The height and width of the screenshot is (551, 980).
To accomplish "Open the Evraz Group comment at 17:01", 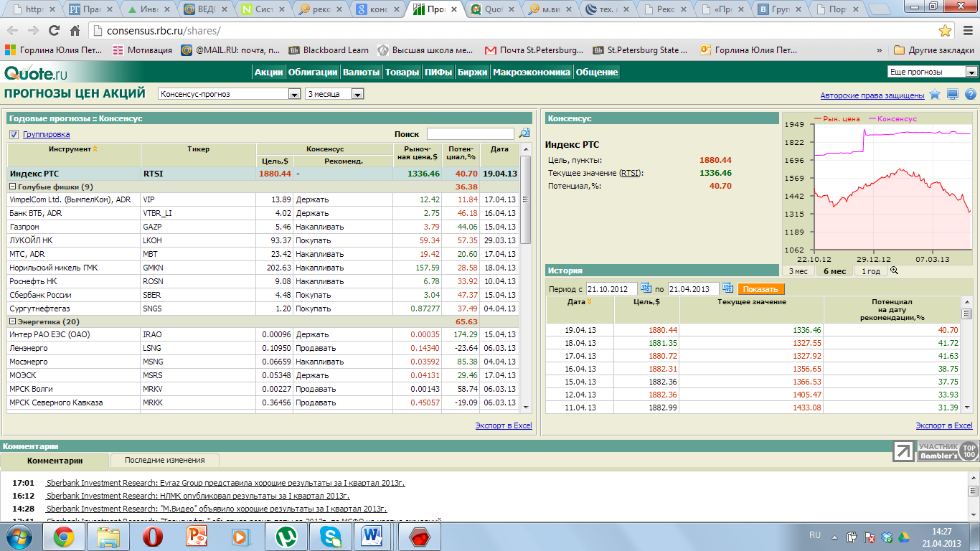I will (x=226, y=483).
